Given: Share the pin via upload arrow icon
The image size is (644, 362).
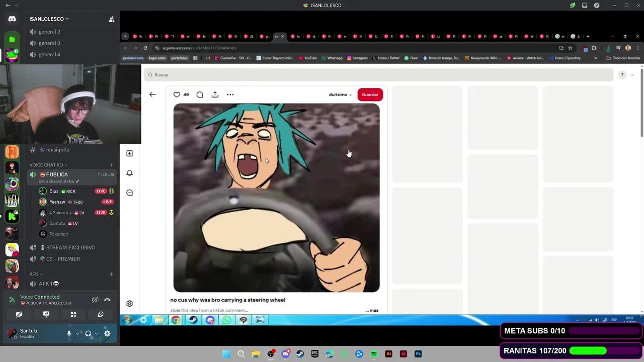Looking at the screenshot, I should pos(215,95).
